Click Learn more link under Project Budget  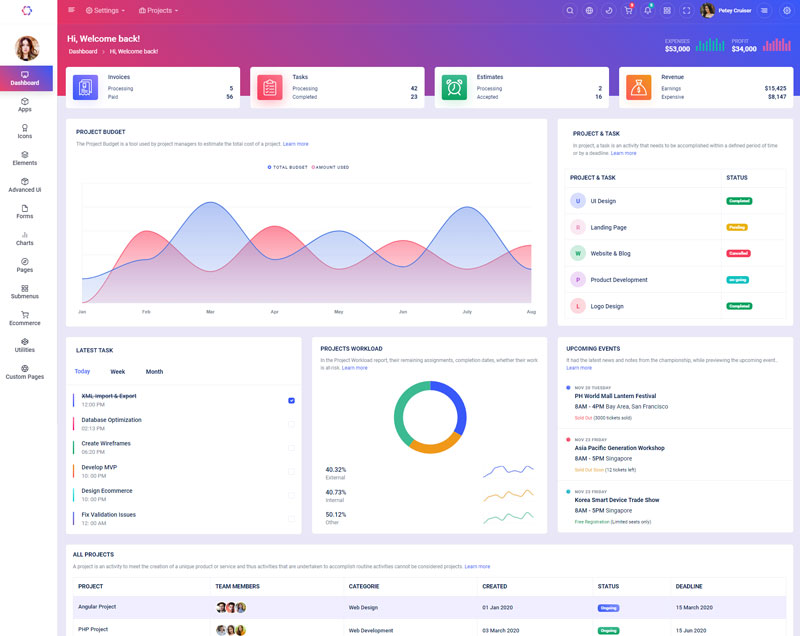(x=295, y=144)
